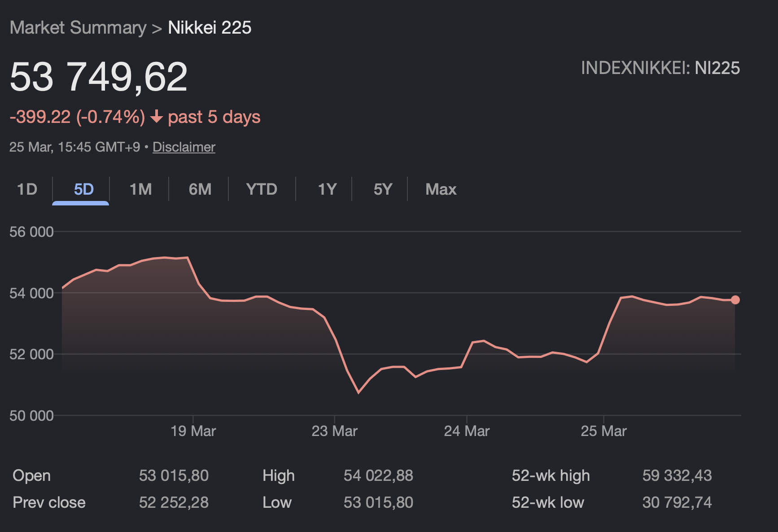Switch to the 1Y range tab
The image size is (778, 532).
tap(327, 189)
